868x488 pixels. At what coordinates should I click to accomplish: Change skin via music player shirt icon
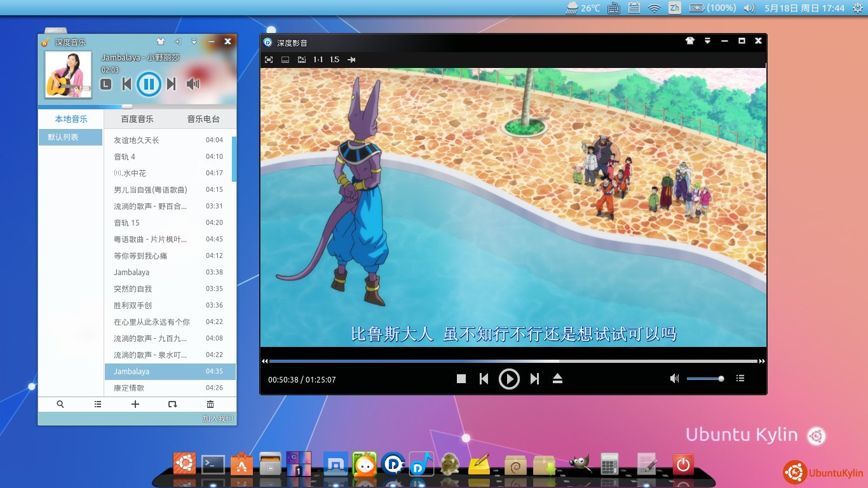coord(160,41)
